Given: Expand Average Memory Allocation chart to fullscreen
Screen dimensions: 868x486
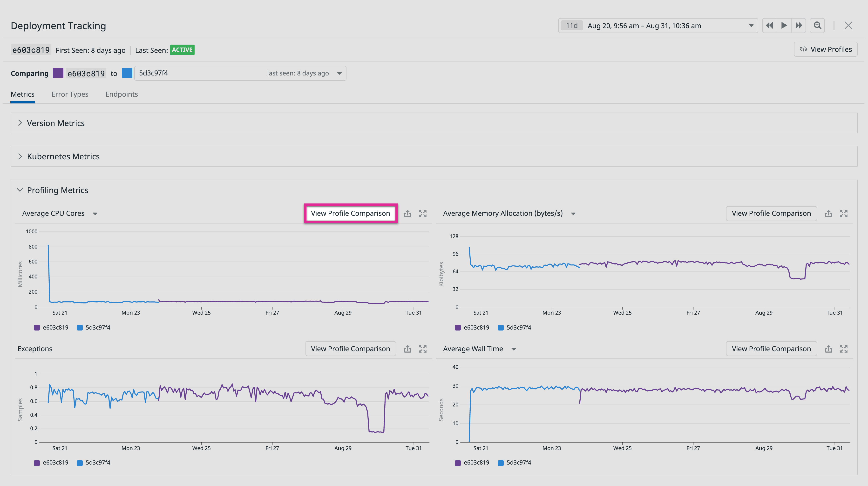Looking at the screenshot, I should (x=844, y=214).
